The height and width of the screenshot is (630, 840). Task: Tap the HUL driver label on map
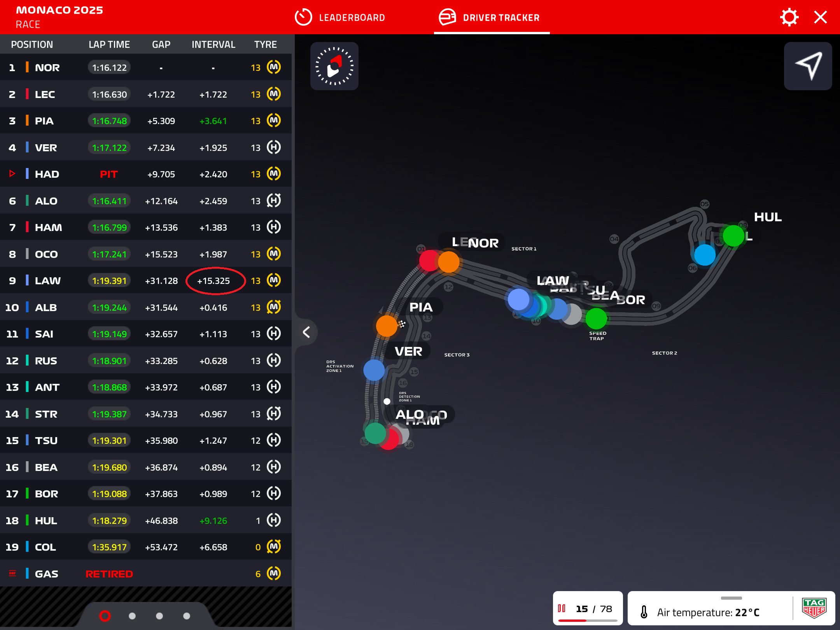click(767, 217)
